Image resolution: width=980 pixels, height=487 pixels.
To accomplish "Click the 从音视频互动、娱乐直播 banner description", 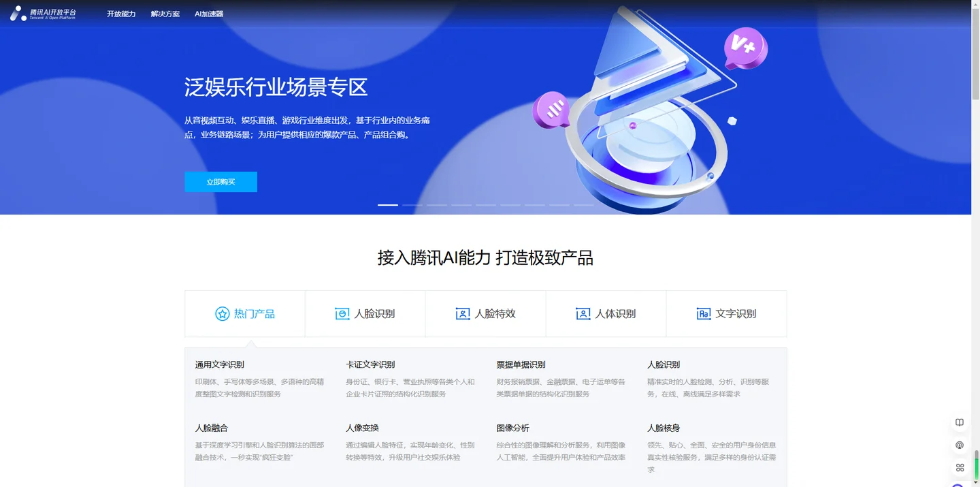I will 307,127.
